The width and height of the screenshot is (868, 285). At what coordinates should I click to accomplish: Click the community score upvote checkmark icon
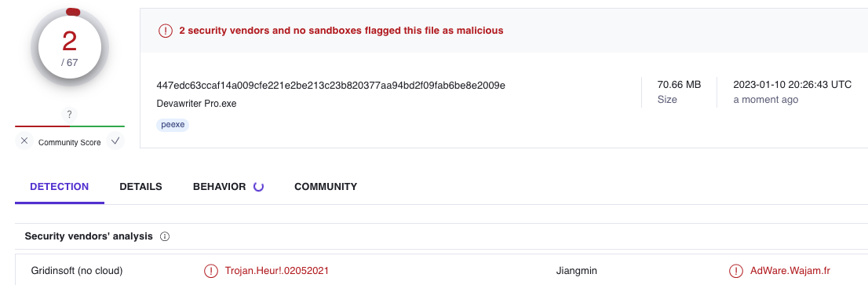(115, 141)
